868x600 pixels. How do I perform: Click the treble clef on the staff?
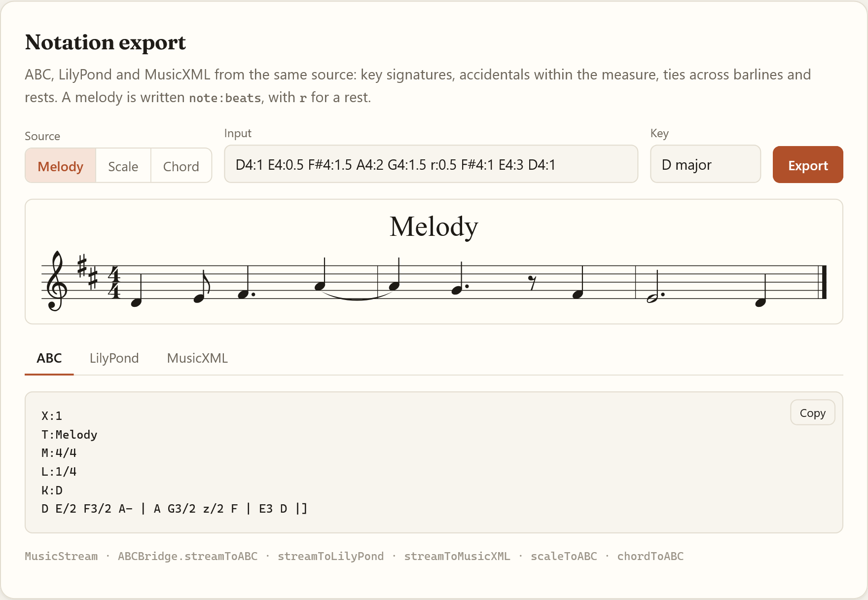coord(56,281)
